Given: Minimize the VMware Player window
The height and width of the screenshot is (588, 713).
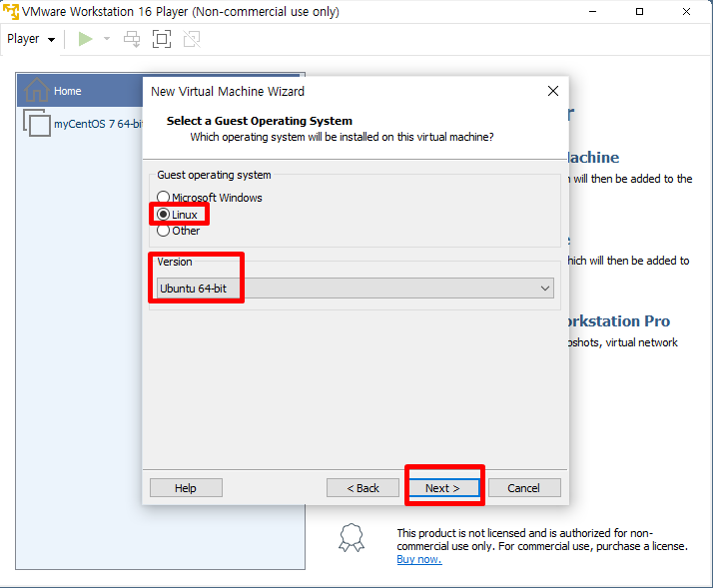Looking at the screenshot, I should [x=592, y=11].
